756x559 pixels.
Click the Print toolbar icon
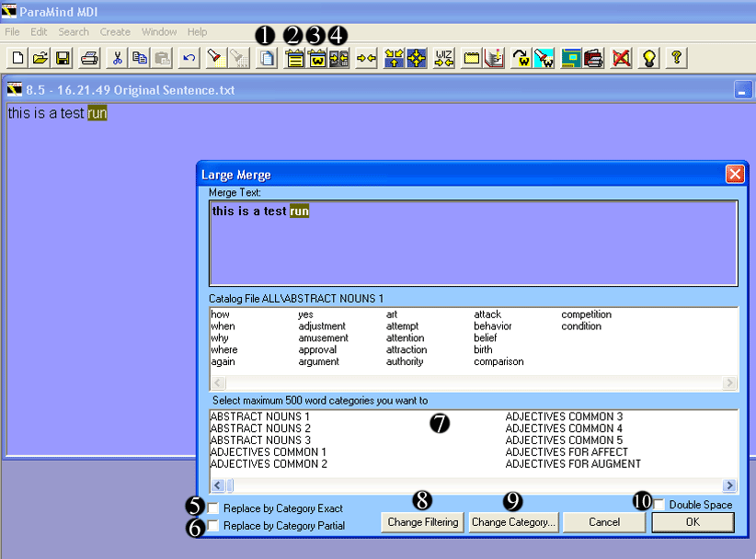89,58
